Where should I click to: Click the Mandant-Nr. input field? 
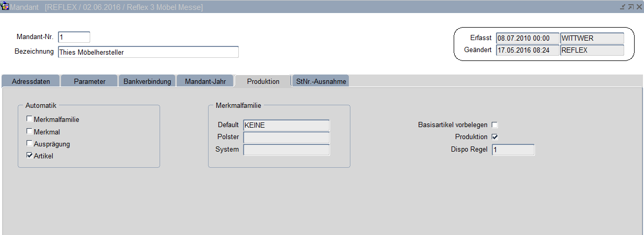click(74, 37)
